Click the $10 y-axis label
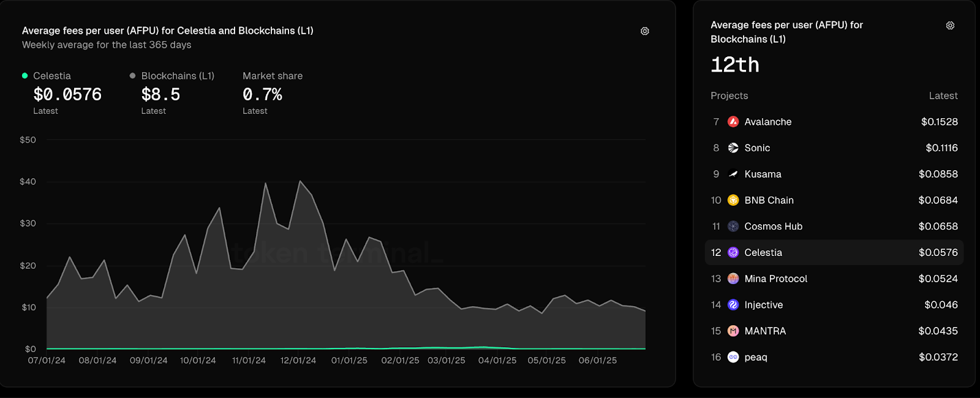Image resolution: width=980 pixels, height=398 pixels. [29, 307]
